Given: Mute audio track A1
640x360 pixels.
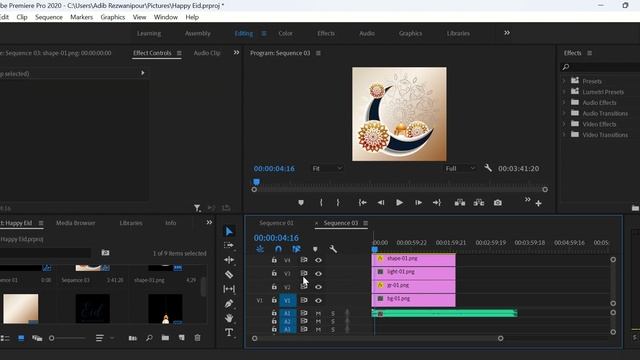Looking at the screenshot, I should pos(318,313).
